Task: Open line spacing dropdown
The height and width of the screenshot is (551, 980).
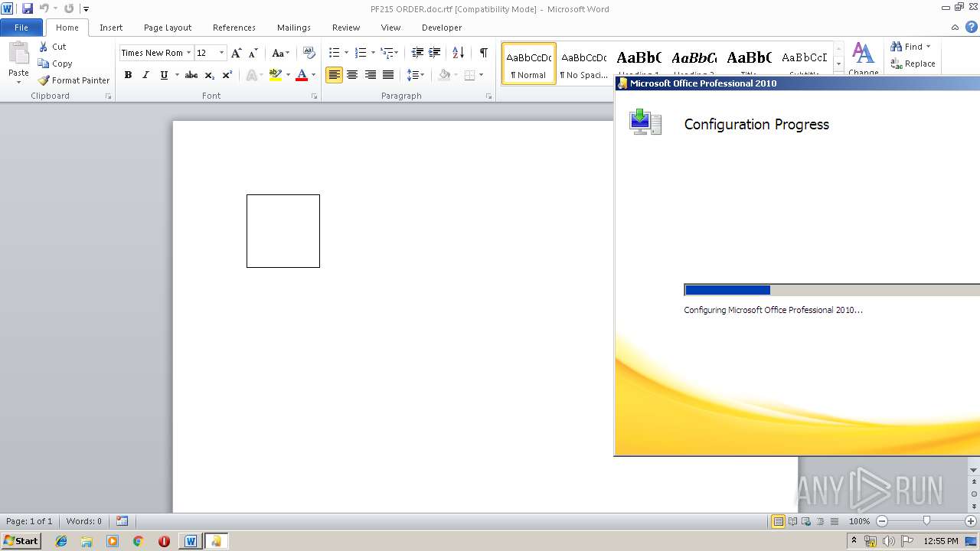Action: click(416, 75)
